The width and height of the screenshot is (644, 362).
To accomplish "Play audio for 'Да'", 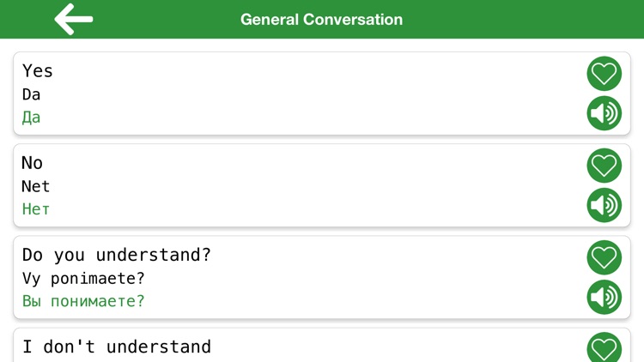I will 604,113.
